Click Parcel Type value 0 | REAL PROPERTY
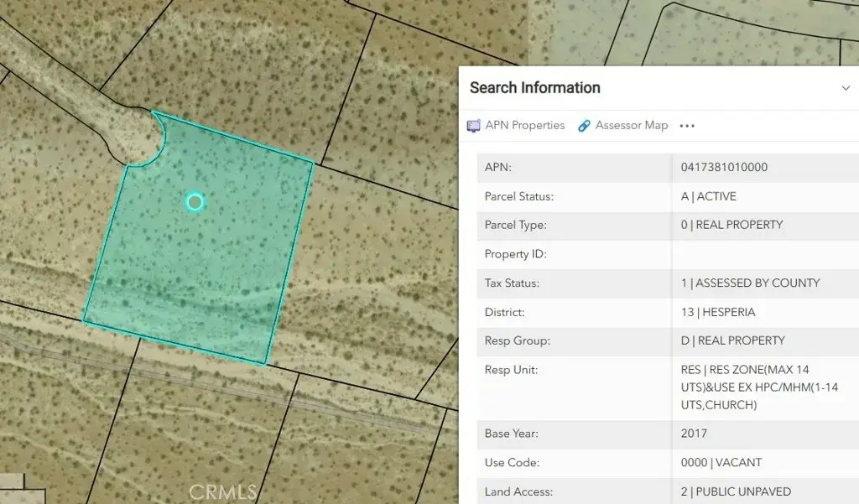The width and height of the screenshot is (859, 504). point(731,225)
